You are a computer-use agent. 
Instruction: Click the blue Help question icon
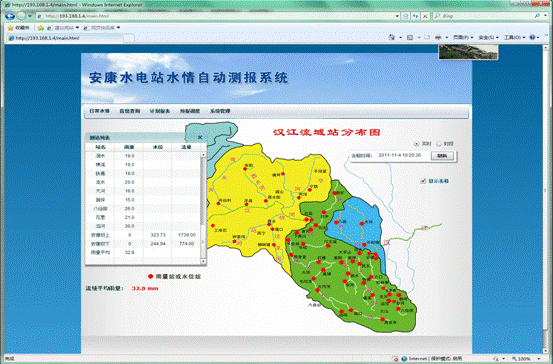click(532, 37)
